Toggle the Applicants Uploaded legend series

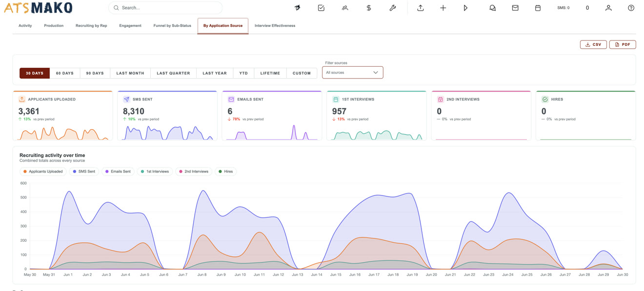click(43, 172)
